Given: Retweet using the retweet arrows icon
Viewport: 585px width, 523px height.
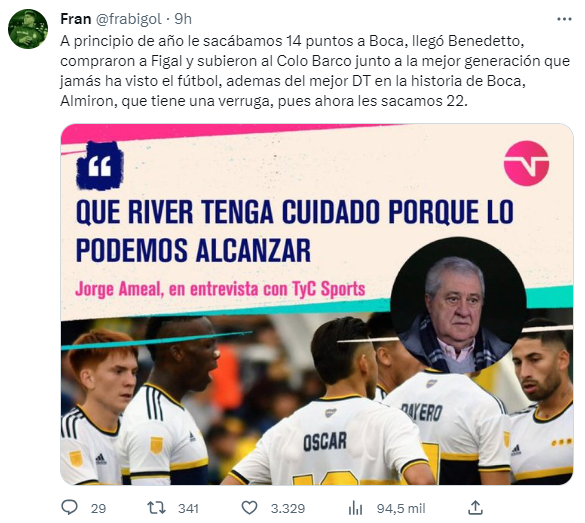Looking at the screenshot, I should [x=156, y=508].
